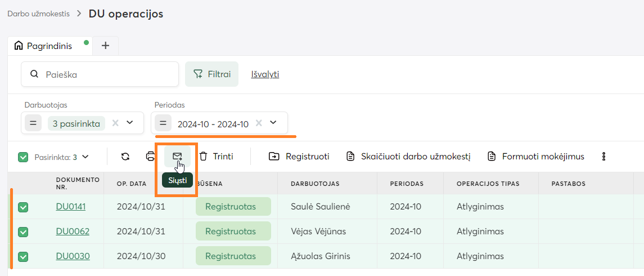Uncheck the DU0030 row checkbox
Viewport: 644px width, 276px height.
[23, 256]
